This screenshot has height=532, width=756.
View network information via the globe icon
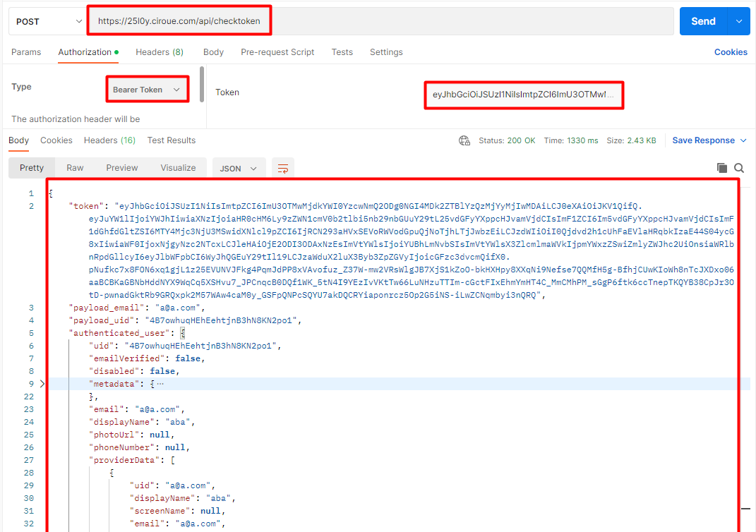coord(464,140)
